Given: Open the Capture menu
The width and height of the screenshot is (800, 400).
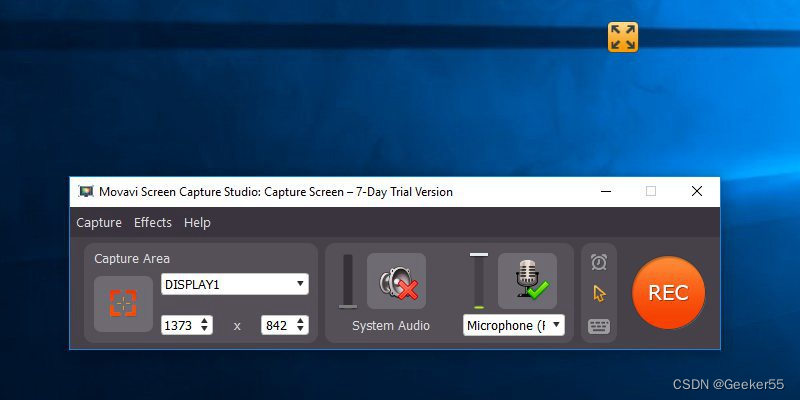Looking at the screenshot, I should [99, 222].
